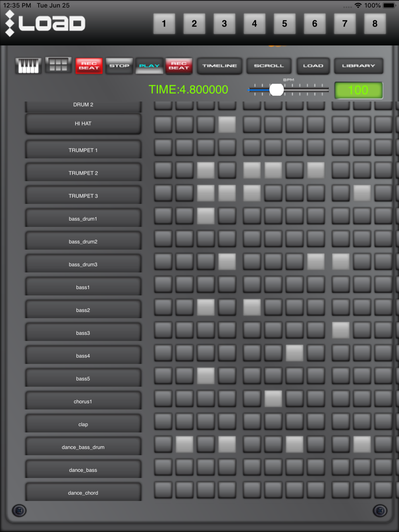This screenshot has height=532, width=399.
Task: Click the first red REC BEAT button
Action: pos(89,66)
